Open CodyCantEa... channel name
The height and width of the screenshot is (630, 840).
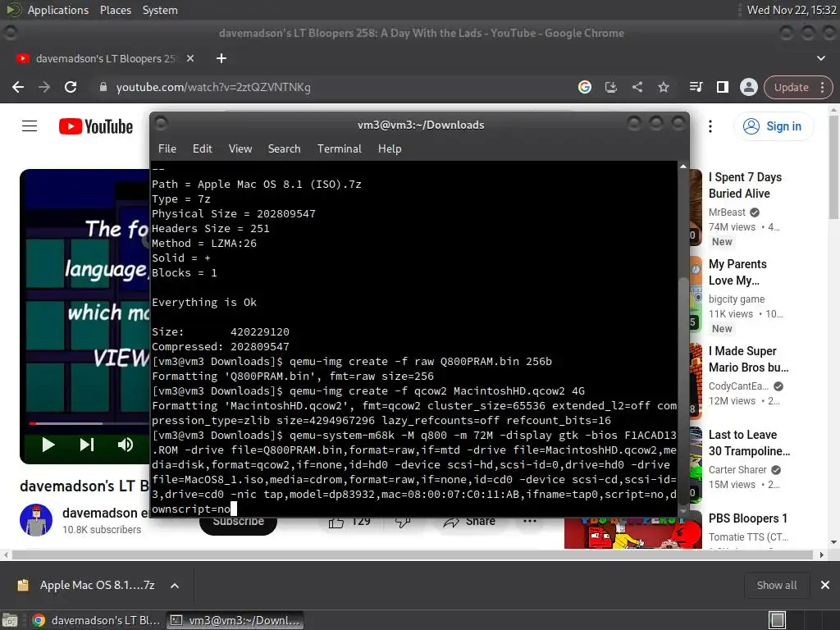739,386
